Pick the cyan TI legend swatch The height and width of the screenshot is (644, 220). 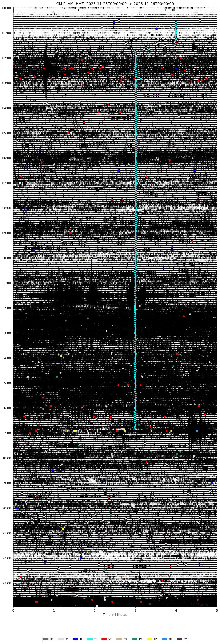(x=90, y=639)
